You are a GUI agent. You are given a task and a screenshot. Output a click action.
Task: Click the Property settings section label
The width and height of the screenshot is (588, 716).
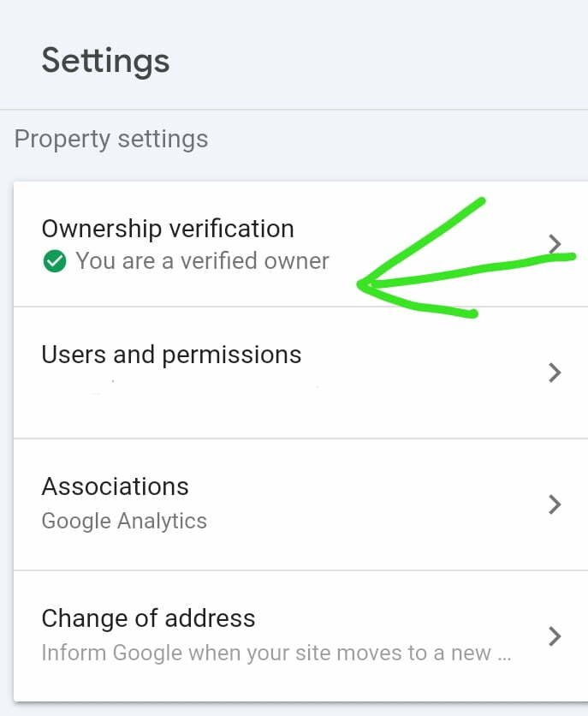point(111,140)
